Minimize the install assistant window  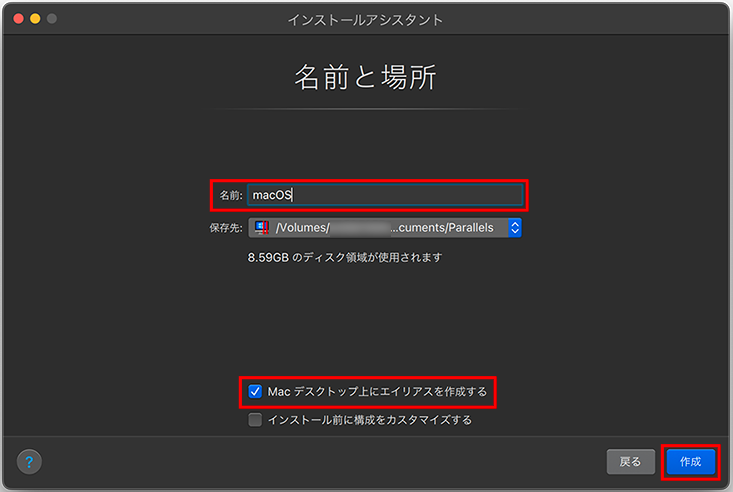coord(36,19)
